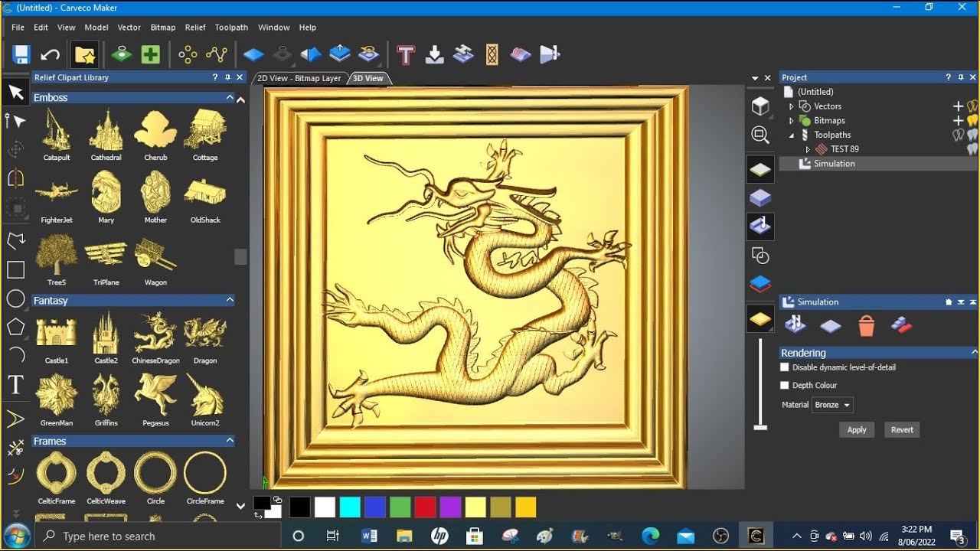Collapse the Rendering section
Screen dimensions: 980x551
[x=973, y=353]
